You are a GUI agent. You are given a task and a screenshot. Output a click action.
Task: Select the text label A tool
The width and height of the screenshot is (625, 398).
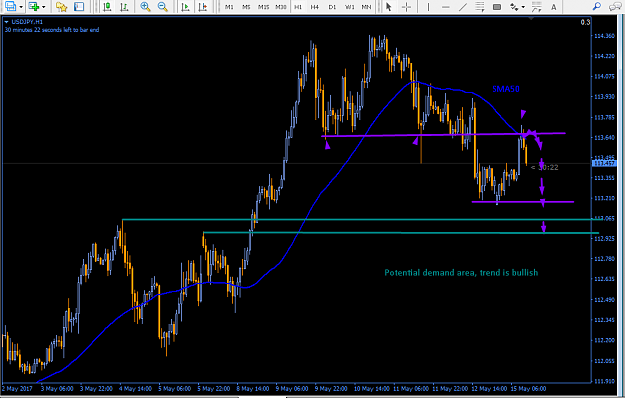tap(554, 6)
